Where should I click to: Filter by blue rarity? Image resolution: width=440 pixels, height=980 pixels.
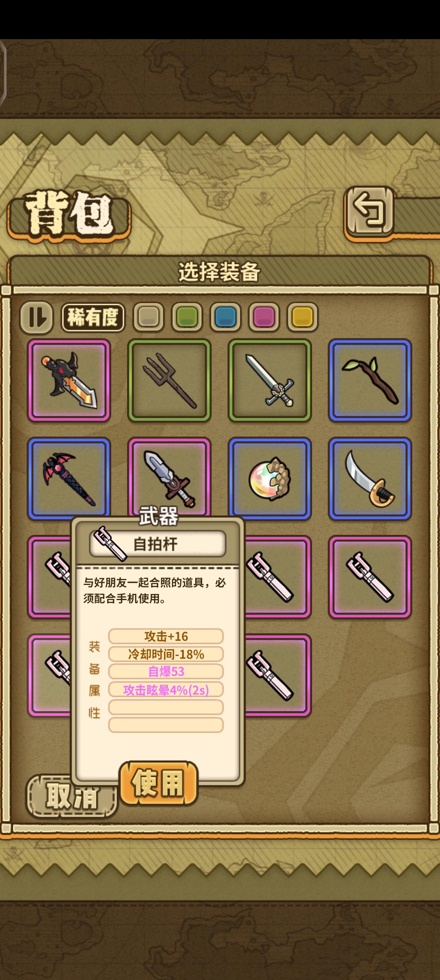click(225, 317)
